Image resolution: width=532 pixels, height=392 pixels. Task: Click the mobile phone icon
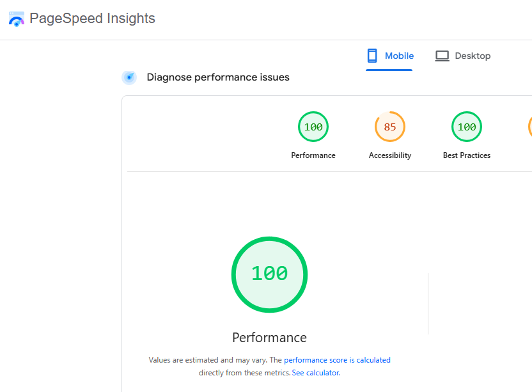pos(372,56)
